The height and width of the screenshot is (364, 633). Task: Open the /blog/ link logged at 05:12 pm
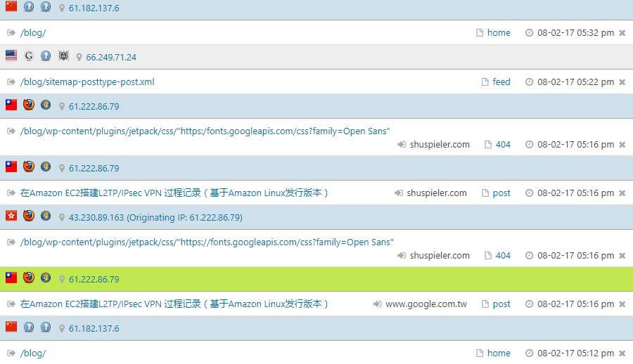tap(33, 353)
